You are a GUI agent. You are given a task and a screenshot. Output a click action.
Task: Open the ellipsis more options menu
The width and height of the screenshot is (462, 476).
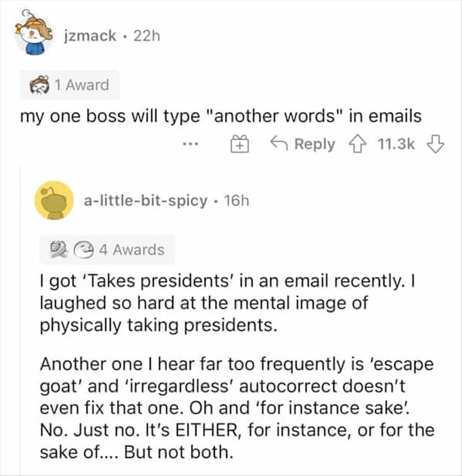click(x=190, y=144)
